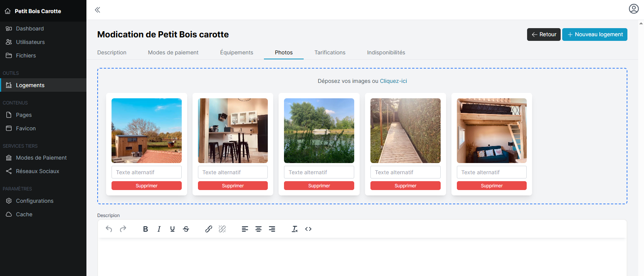Screen dimensions: 644x276
Task: Open Favicon in the sidebar
Action: (43, 128)
